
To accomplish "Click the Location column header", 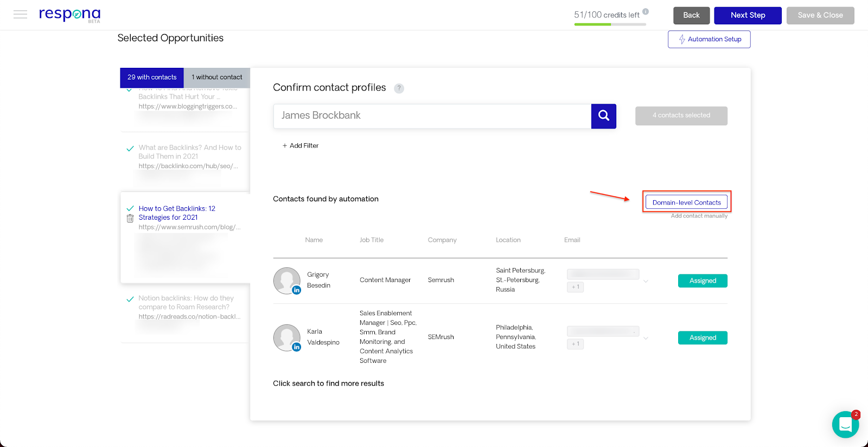I will [x=508, y=240].
